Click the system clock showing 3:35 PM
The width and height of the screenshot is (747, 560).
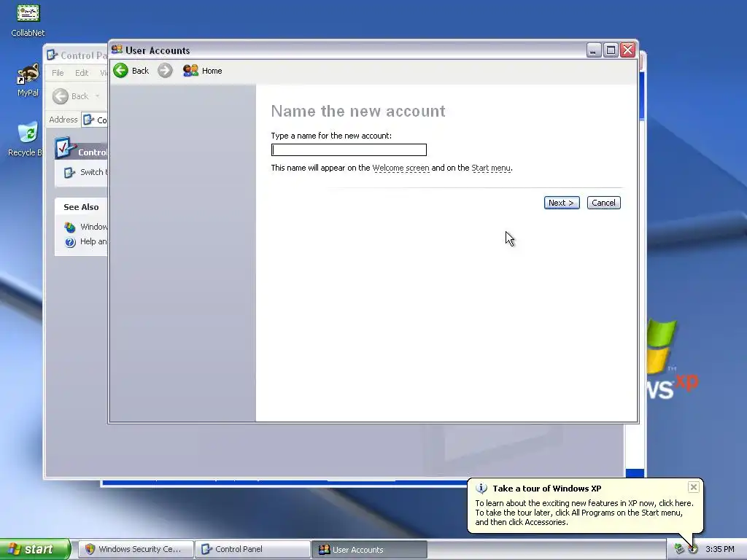[720, 550]
